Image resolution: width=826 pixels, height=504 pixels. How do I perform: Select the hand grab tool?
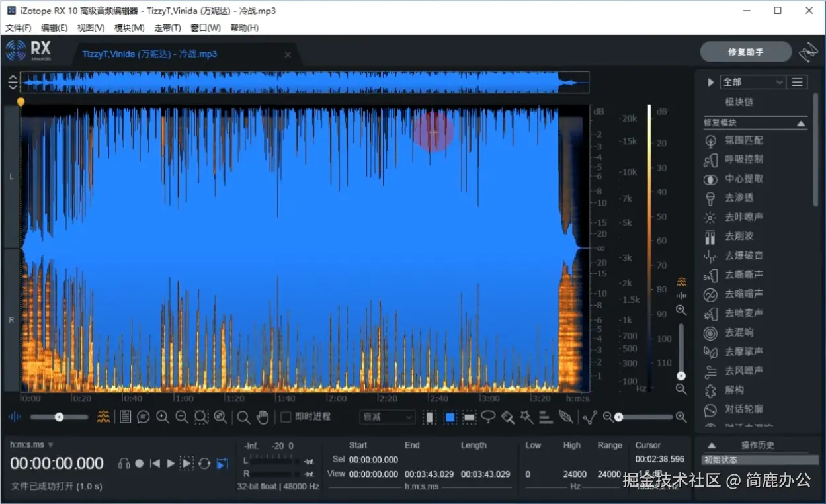(263, 417)
